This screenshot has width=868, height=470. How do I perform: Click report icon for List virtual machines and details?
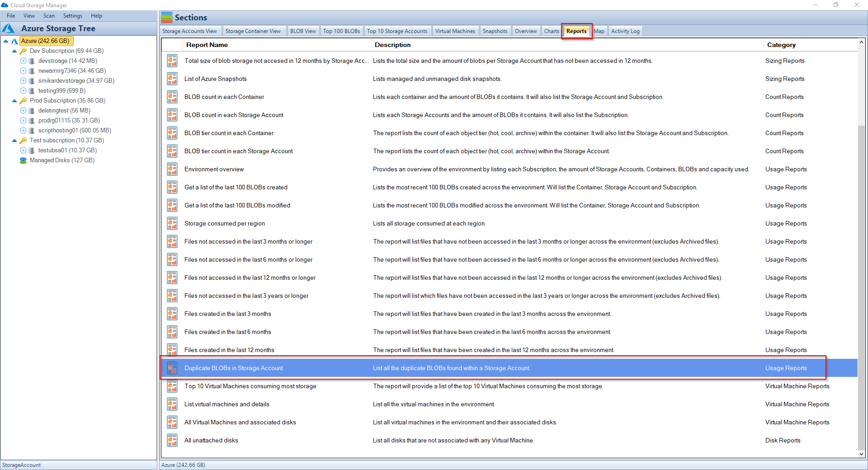point(172,404)
